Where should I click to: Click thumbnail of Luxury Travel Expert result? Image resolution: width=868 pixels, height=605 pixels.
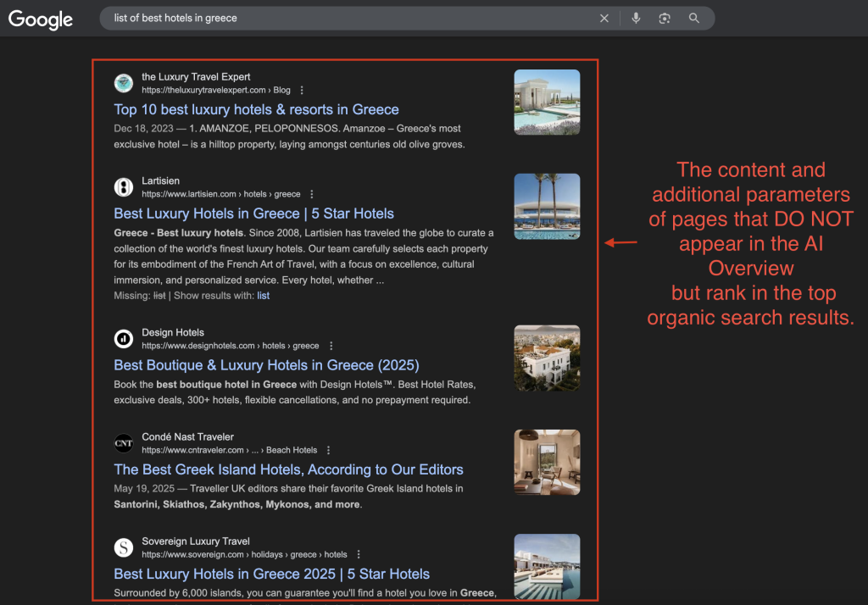click(547, 103)
